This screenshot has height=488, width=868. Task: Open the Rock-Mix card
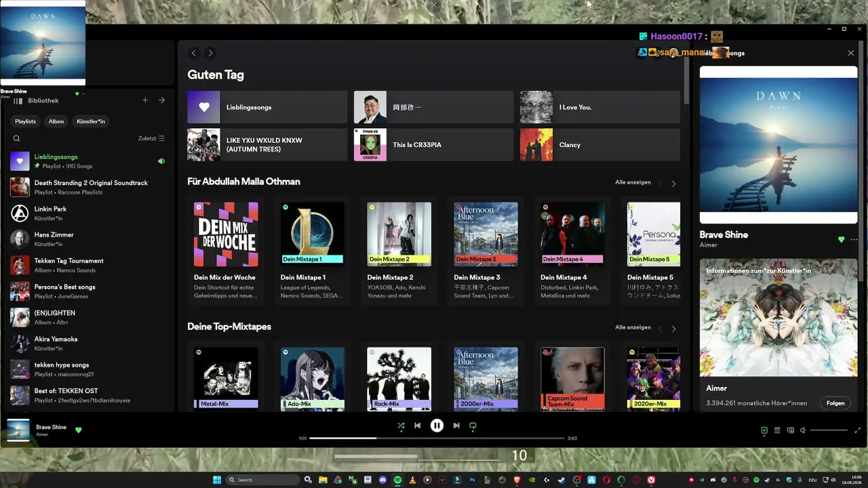point(399,377)
